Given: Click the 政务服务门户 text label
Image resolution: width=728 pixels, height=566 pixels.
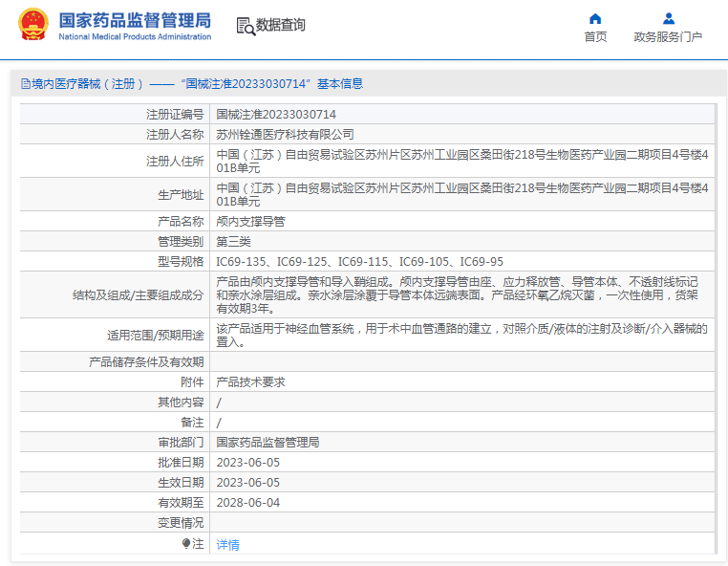Looking at the screenshot, I should pyautogui.click(x=668, y=37).
